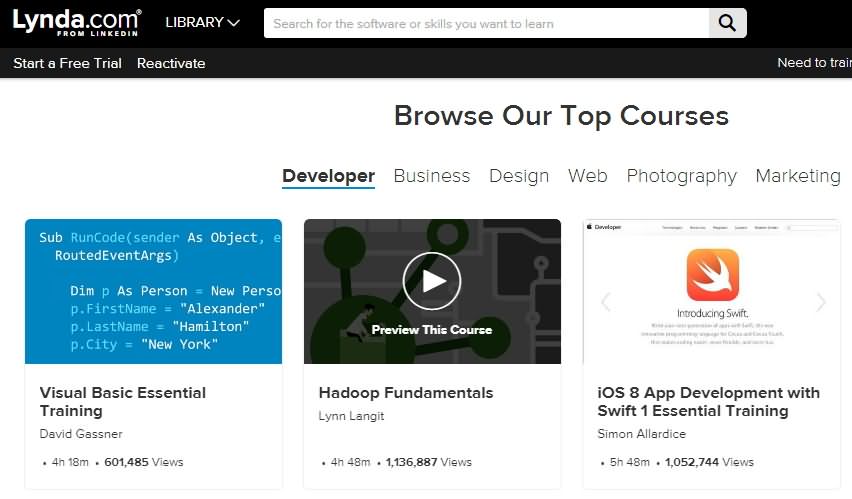
Task: Click the 1,052,744 Views count
Action: pos(709,462)
